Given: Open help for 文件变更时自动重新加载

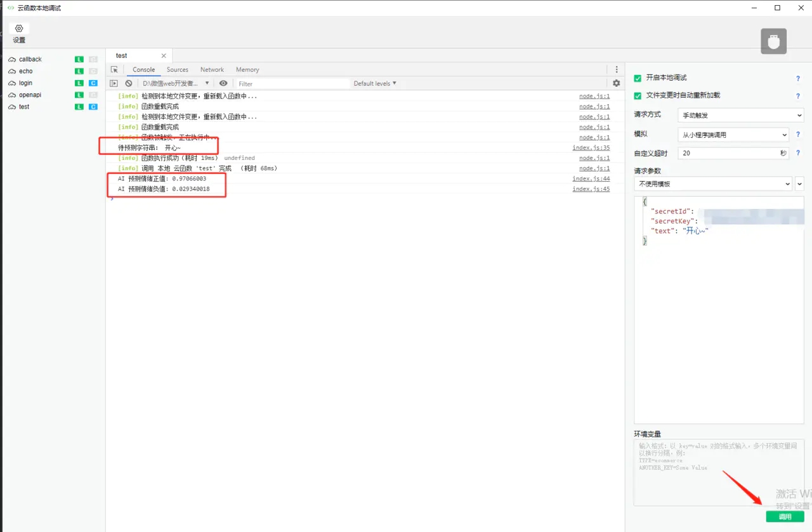Looking at the screenshot, I should (798, 96).
